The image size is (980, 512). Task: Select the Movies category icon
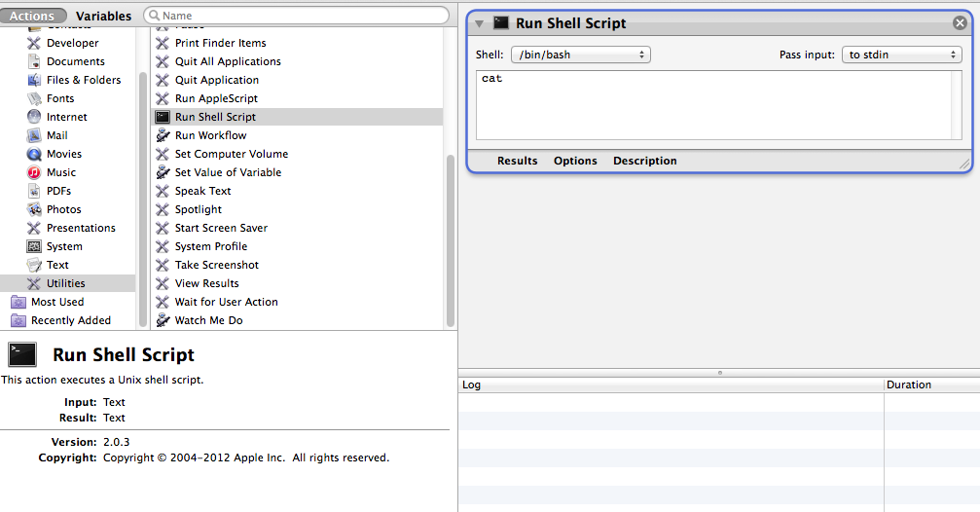coord(34,154)
